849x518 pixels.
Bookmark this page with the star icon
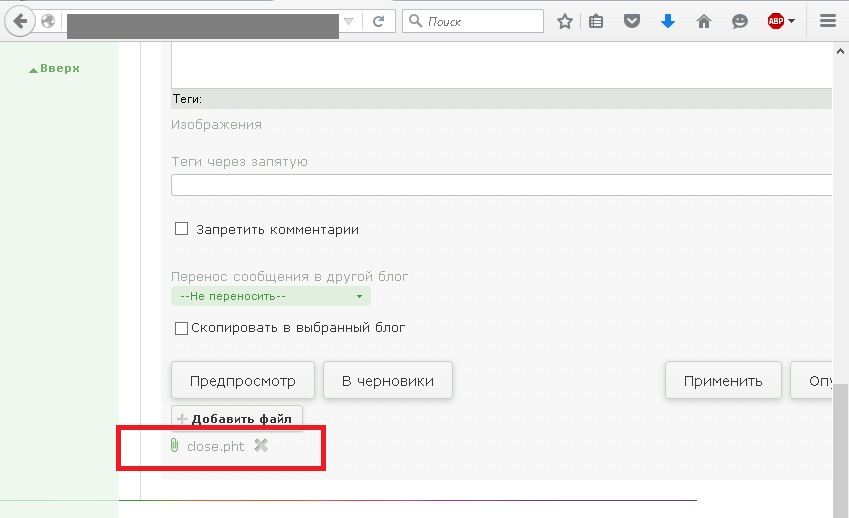565,22
